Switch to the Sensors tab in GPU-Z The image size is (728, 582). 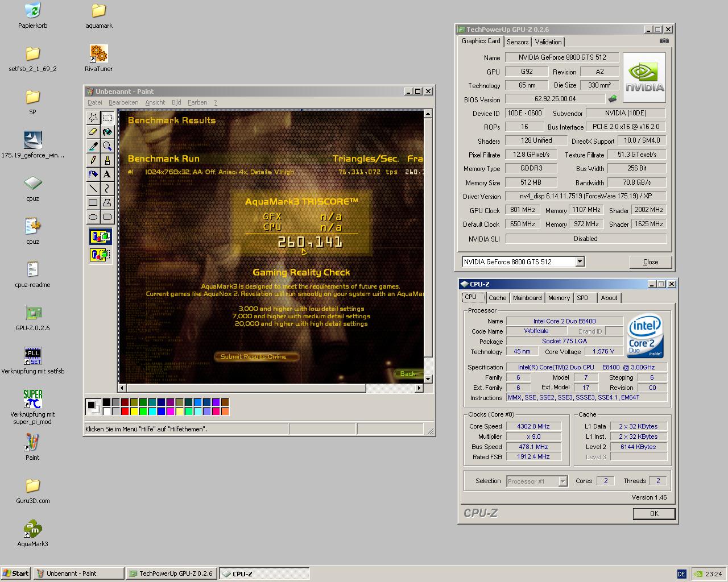tap(518, 42)
